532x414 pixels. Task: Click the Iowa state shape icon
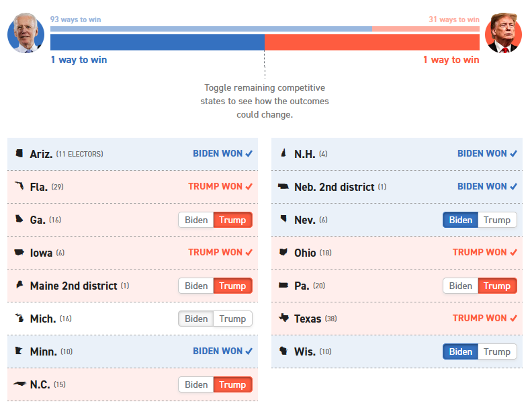(19, 252)
